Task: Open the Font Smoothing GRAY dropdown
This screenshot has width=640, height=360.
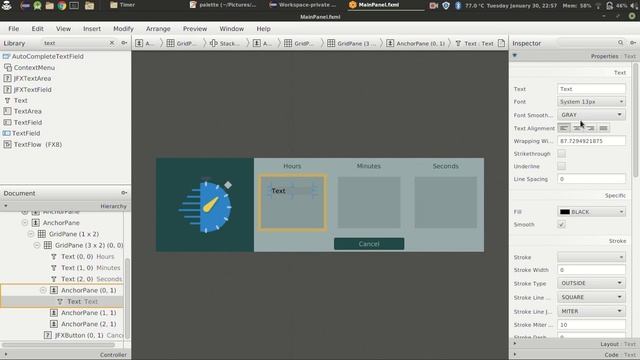Action: pyautogui.click(x=591, y=115)
